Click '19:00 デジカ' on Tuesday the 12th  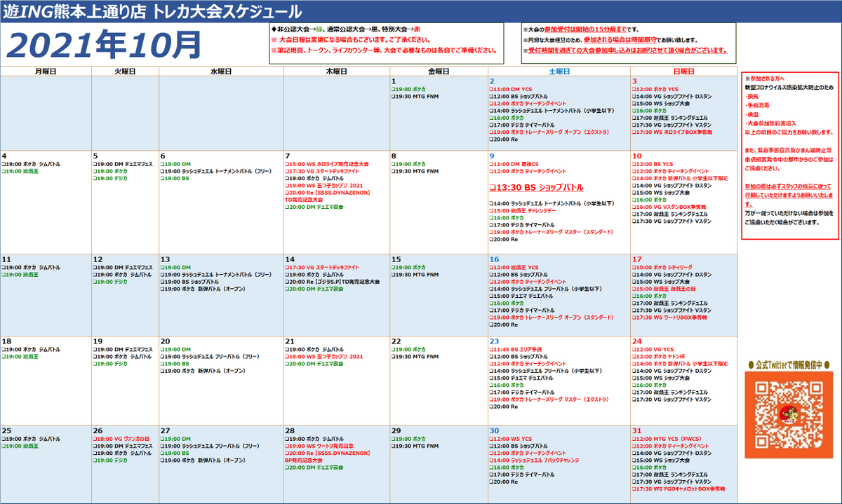coord(111,281)
